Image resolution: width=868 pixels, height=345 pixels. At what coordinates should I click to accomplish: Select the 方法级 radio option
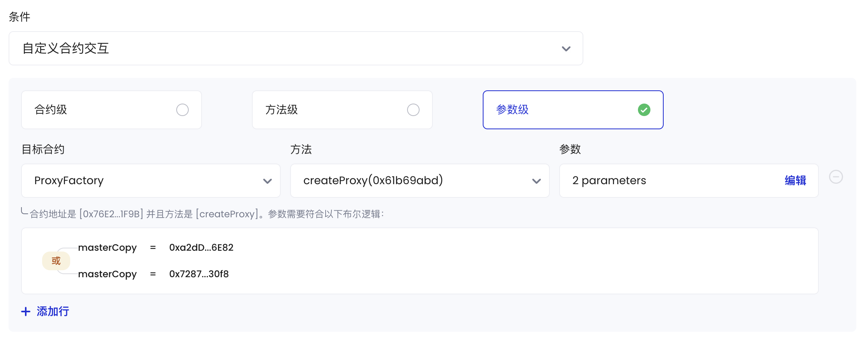tap(413, 110)
